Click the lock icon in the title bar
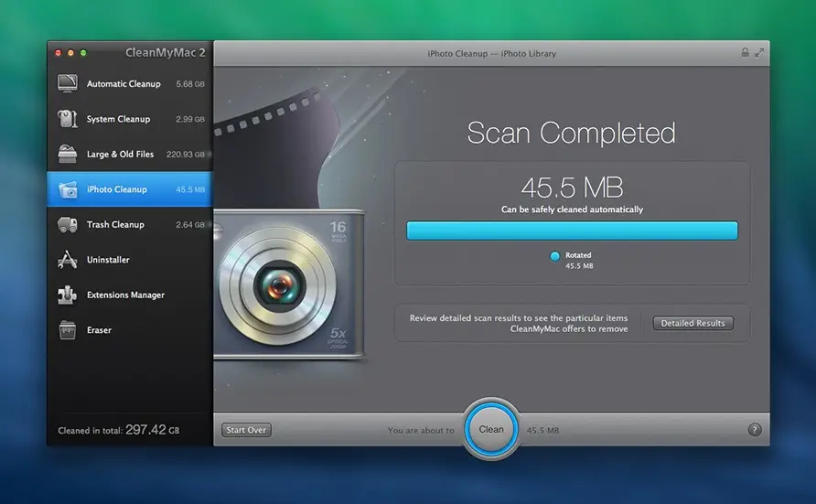Viewport: 816px width, 504px height. click(x=745, y=52)
